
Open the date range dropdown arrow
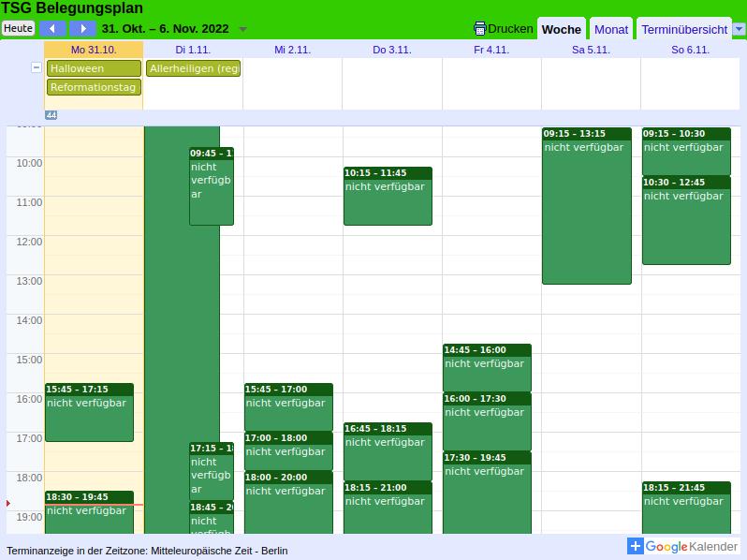click(243, 29)
